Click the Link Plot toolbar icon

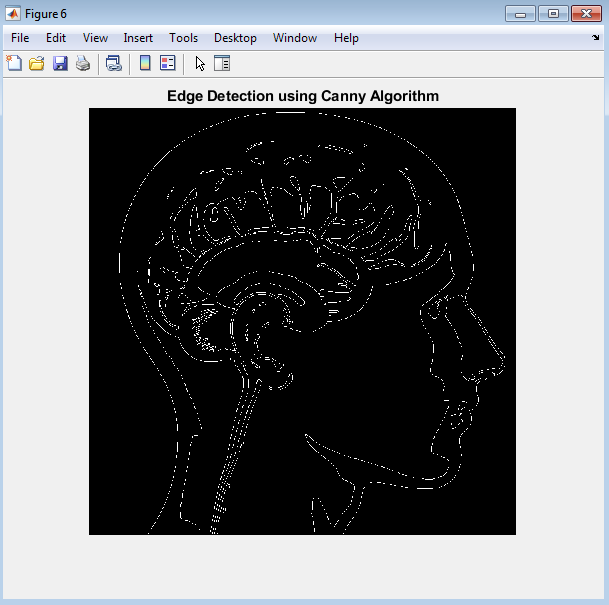[113, 63]
